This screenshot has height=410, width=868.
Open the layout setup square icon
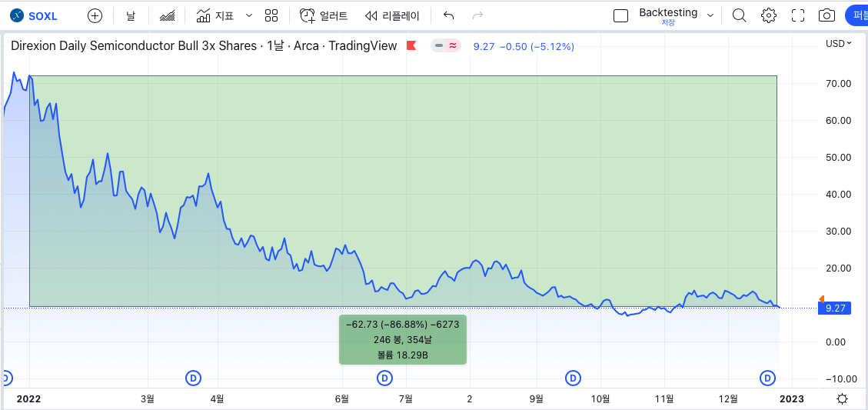pos(621,15)
